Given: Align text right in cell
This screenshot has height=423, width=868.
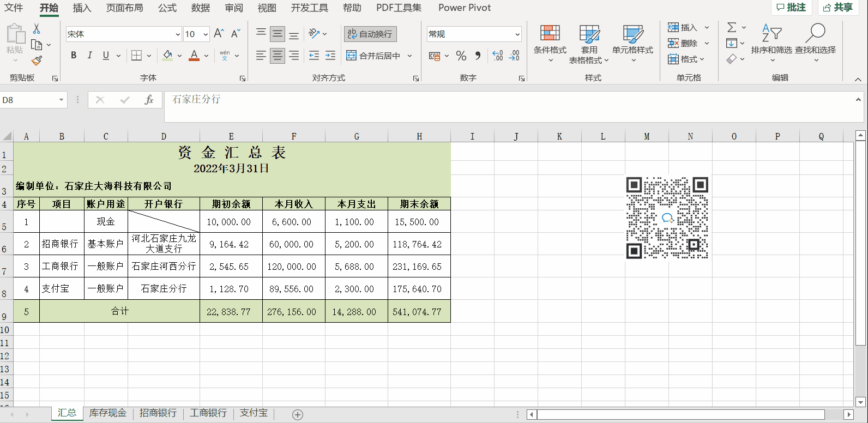Looking at the screenshot, I should [294, 55].
